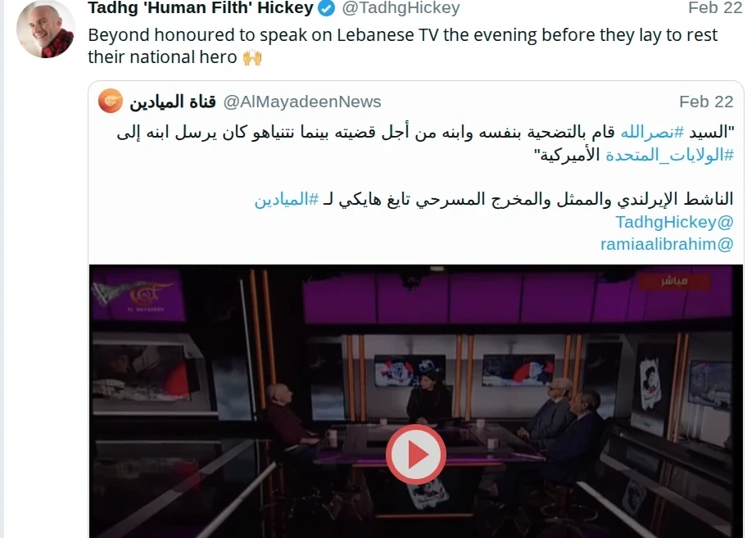Play the quoted tweet video

[415, 454]
